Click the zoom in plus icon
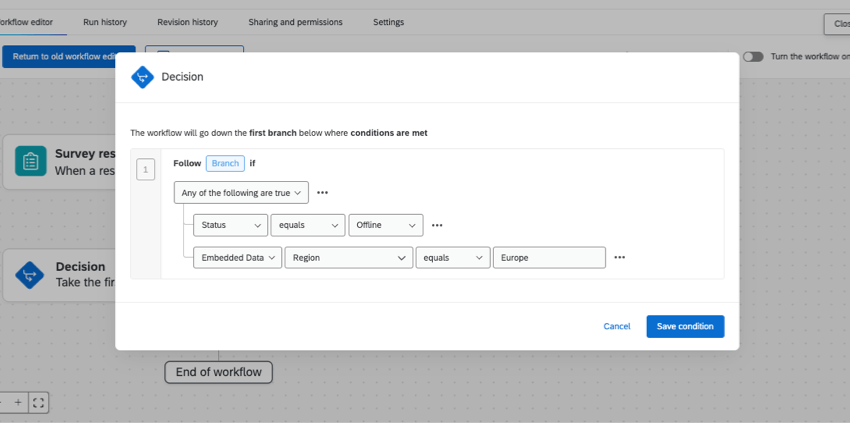This screenshot has width=850, height=423. click(18, 402)
